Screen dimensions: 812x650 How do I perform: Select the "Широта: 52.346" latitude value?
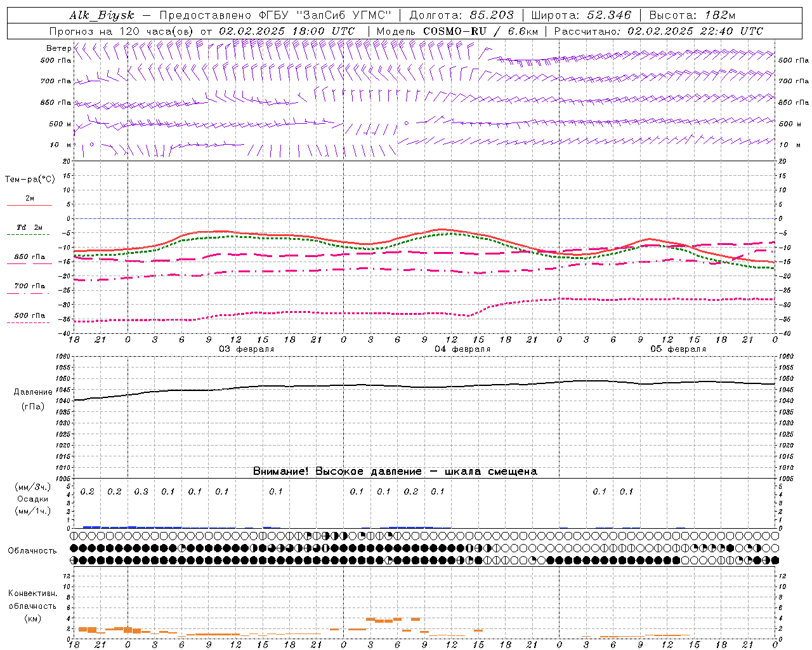(581, 15)
